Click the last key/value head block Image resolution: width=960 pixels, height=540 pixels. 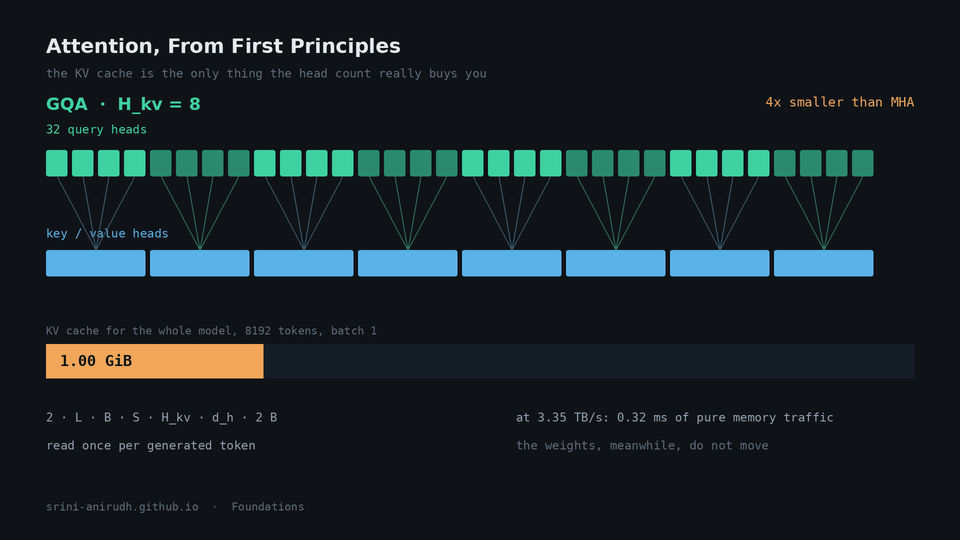pos(823,263)
